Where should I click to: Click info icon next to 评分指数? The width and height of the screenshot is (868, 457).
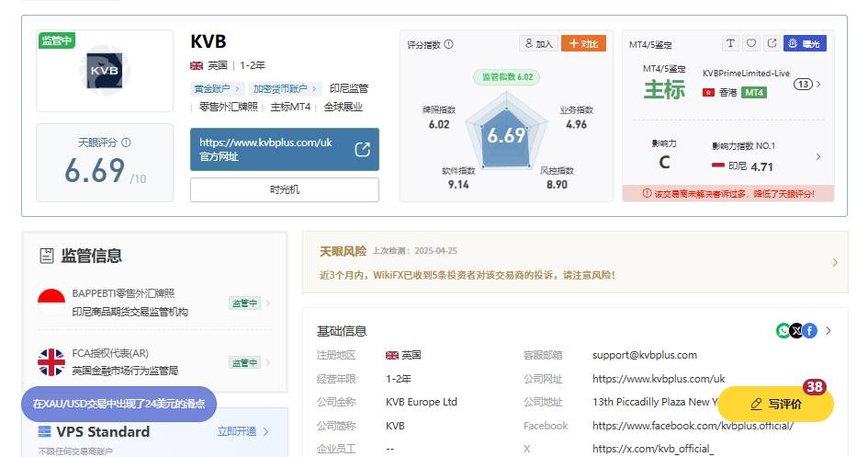(449, 44)
